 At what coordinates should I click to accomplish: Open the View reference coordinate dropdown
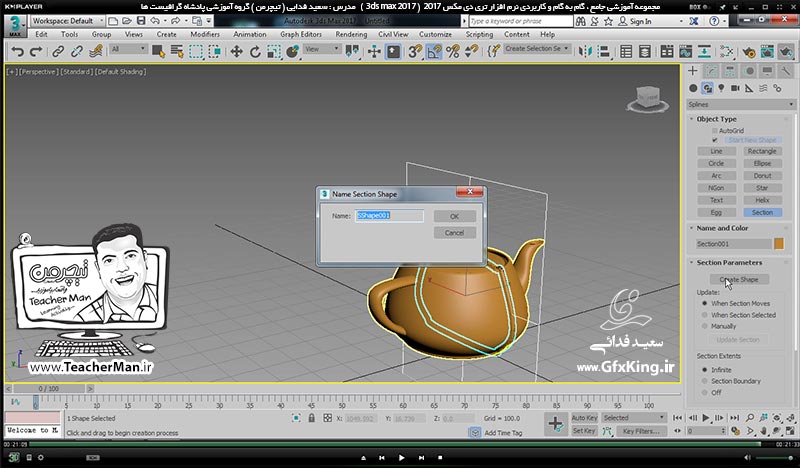click(x=322, y=49)
